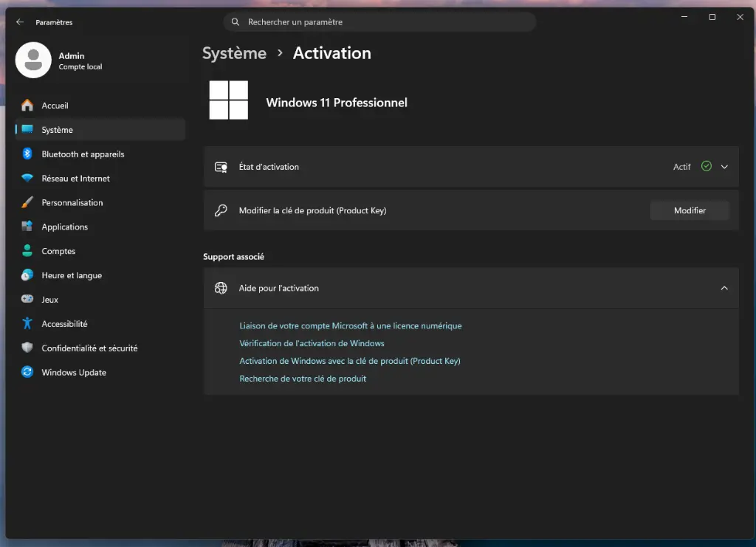This screenshot has width=756, height=547.
Task: Click the Admin account name
Action: pos(72,56)
